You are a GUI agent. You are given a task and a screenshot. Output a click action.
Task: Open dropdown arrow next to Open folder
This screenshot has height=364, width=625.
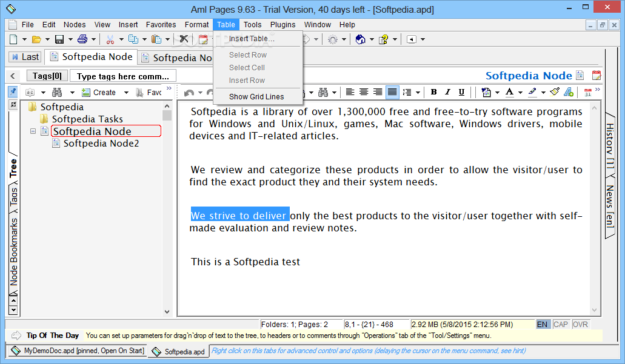click(47, 39)
